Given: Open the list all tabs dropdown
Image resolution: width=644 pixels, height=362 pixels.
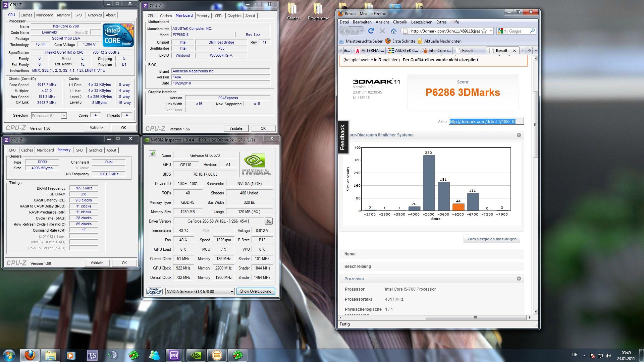Looking at the screenshot, I should tap(536, 51).
